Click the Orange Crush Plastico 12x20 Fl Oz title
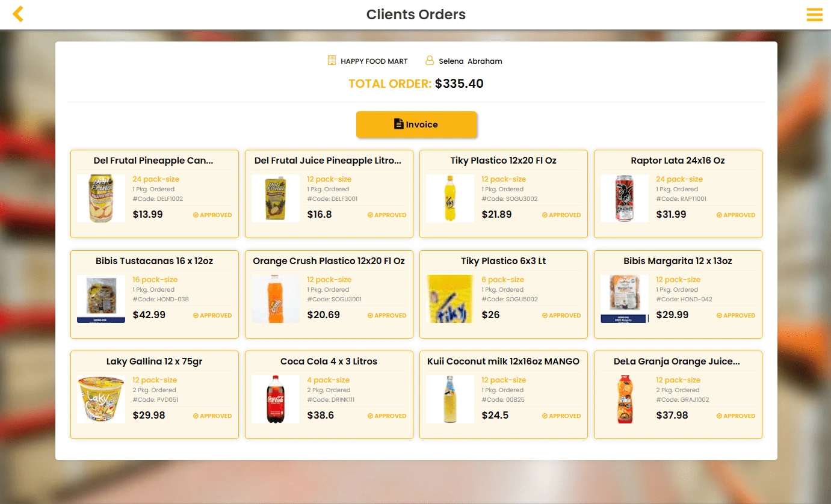Viewport: 831px width, 504px height. [329, 261]
